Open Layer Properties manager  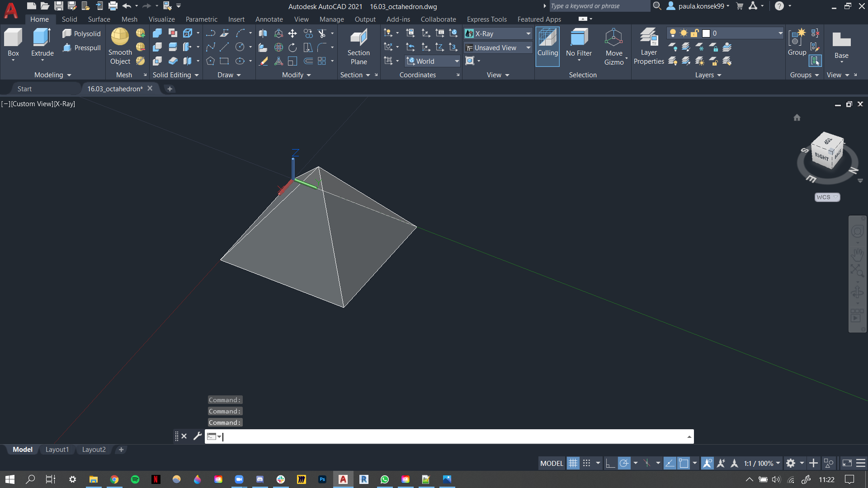[x=649, y=47]
